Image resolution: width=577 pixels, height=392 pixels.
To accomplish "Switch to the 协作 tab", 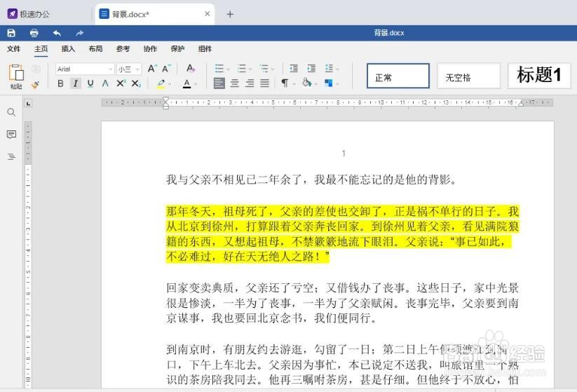I will (150, 48).
